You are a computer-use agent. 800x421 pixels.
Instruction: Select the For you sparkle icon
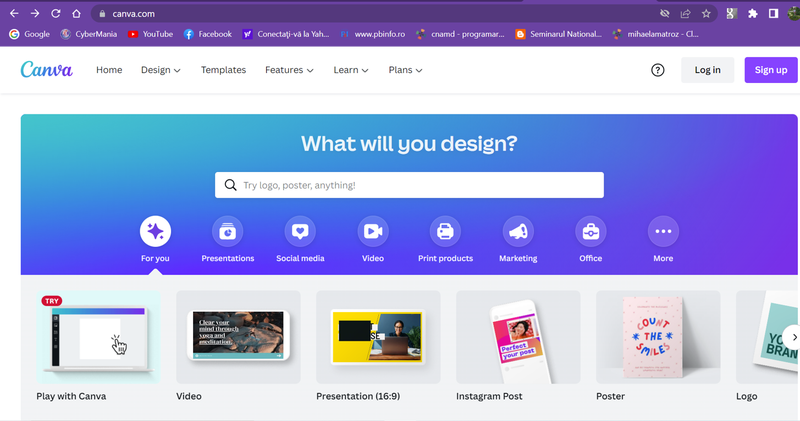155,231
